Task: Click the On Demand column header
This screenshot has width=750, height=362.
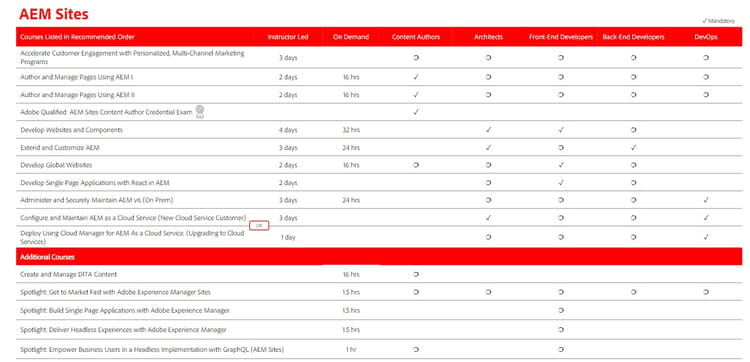Action: pos(351,37)
